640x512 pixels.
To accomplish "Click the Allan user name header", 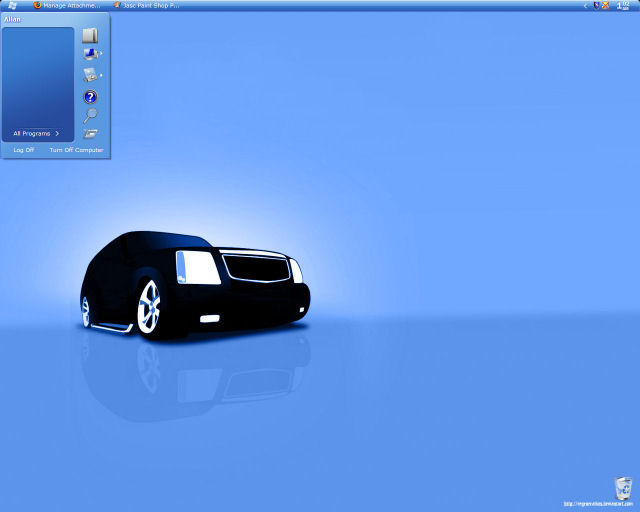I will [x=12, y=19].
